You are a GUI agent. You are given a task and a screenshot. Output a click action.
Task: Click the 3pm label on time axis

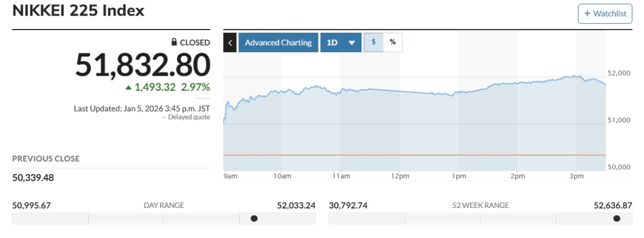tap(576, 176)
